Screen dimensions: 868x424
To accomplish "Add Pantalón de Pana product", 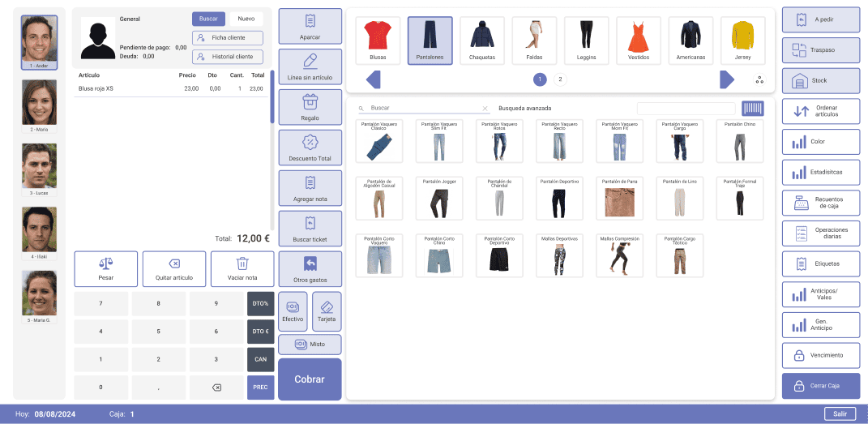I will 619,198.
